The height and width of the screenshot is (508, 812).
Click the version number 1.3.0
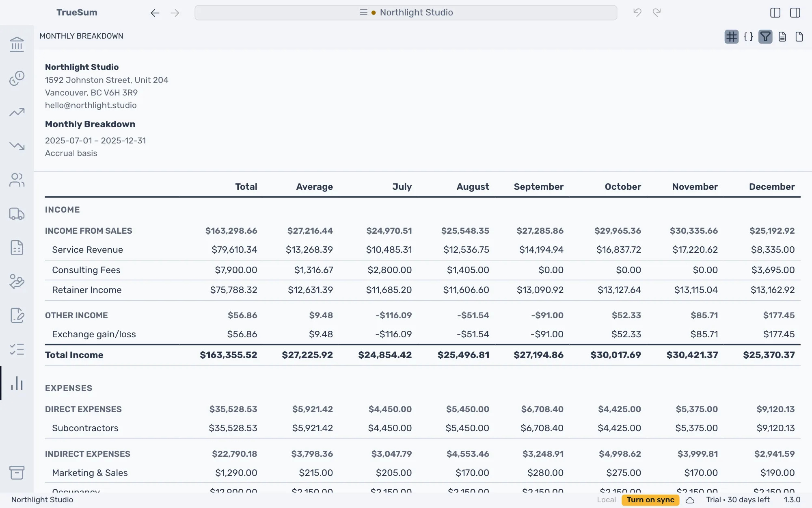click(792, 500)
